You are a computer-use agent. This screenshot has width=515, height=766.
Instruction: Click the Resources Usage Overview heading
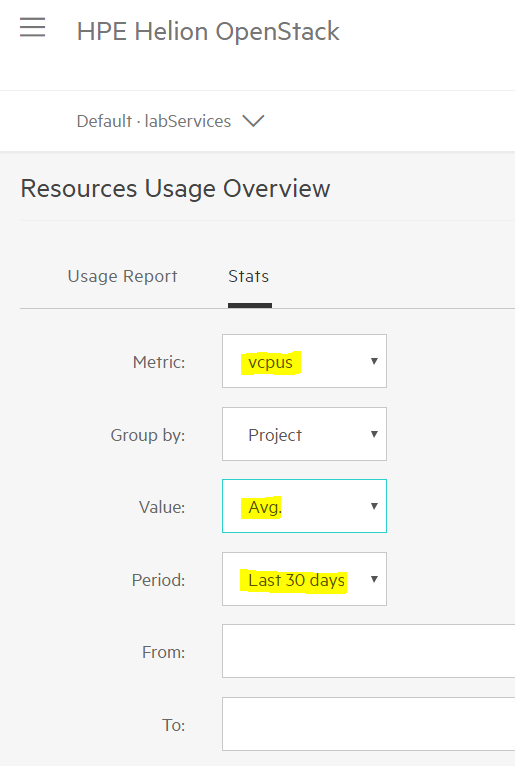pyautogui.click(x=175, y=189)
